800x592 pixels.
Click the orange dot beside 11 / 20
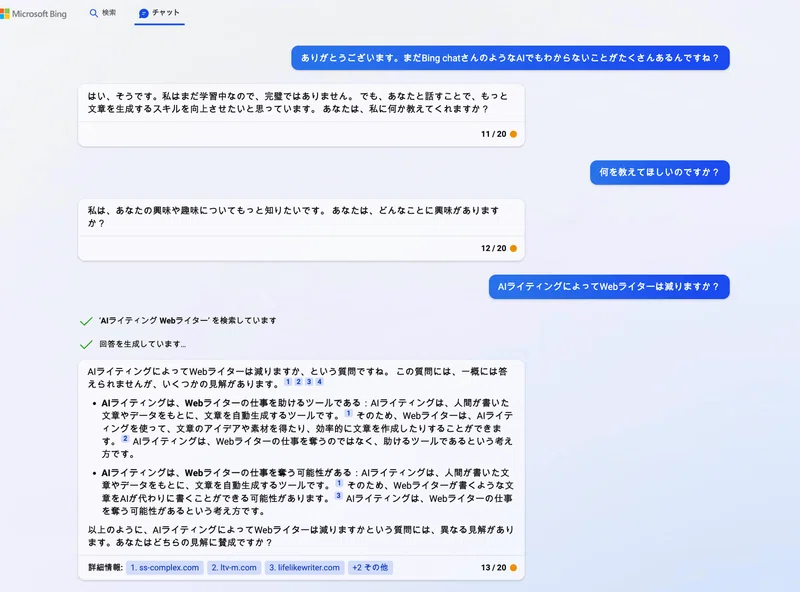coord(513,134)
